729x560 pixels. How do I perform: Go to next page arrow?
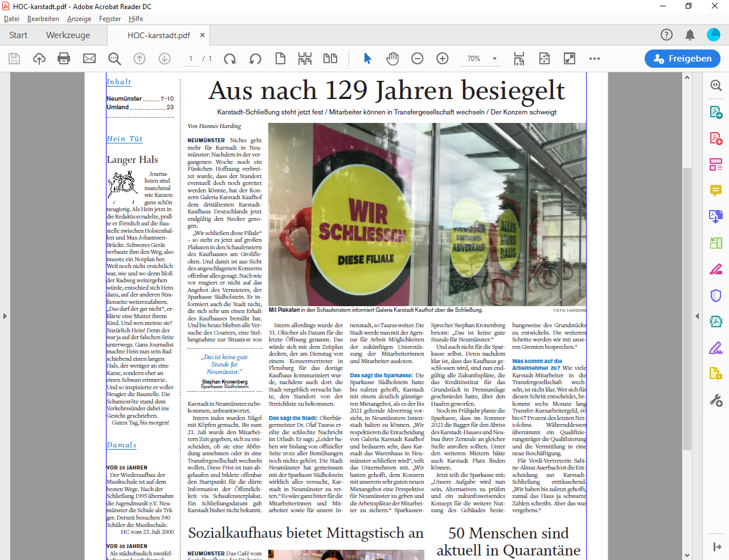click(x=165, y=59)
